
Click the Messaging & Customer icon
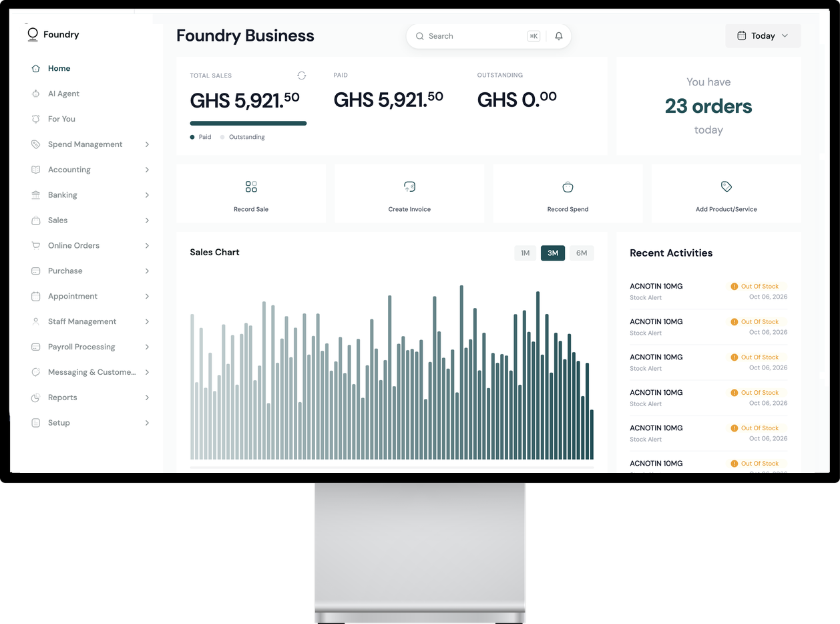pos(36,372)
